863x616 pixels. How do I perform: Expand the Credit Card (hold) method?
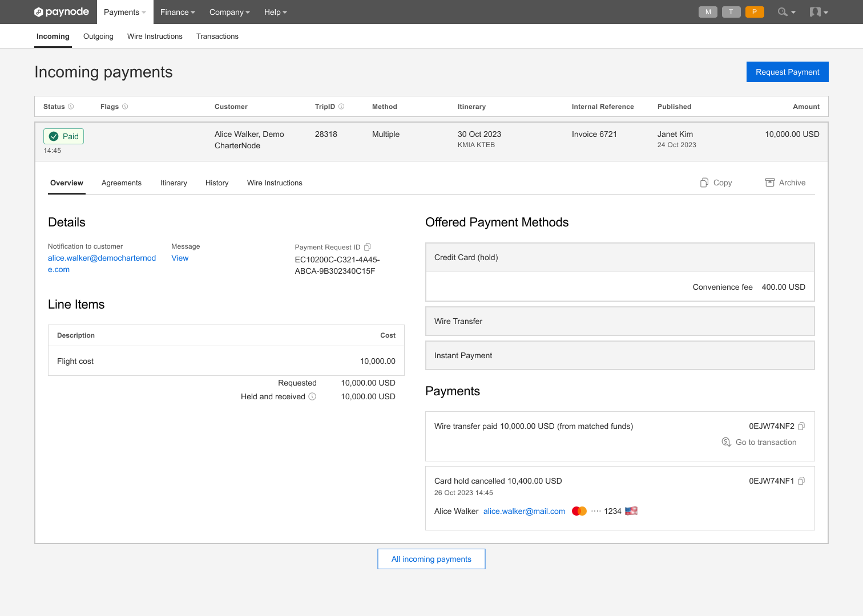coord(620,257)
